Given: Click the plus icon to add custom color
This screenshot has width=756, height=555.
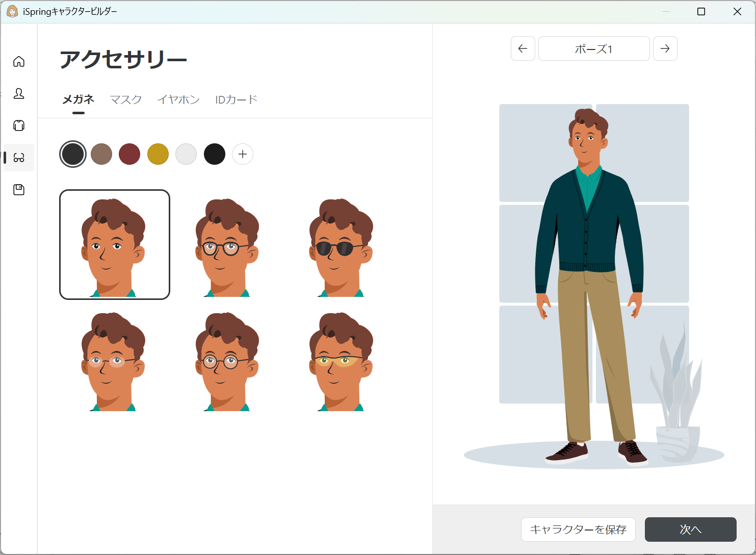Looking at the screenshot, I should [242, 154].
